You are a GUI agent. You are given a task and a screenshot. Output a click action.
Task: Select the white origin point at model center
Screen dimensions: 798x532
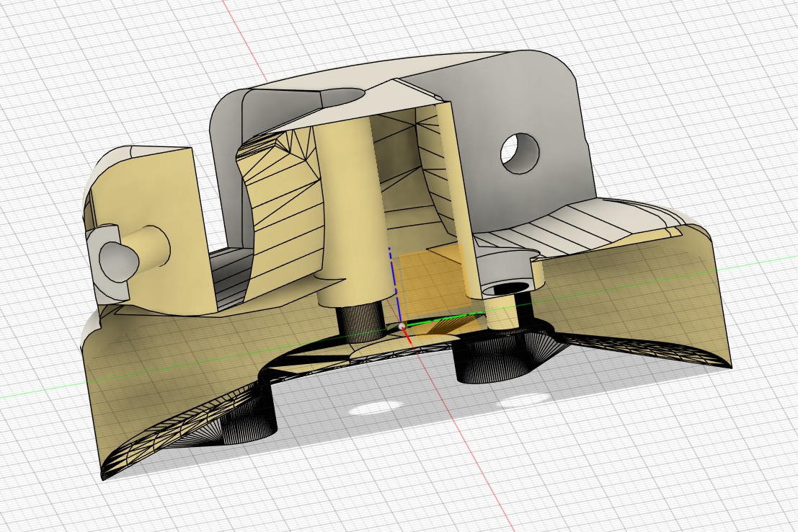[402, 327]
